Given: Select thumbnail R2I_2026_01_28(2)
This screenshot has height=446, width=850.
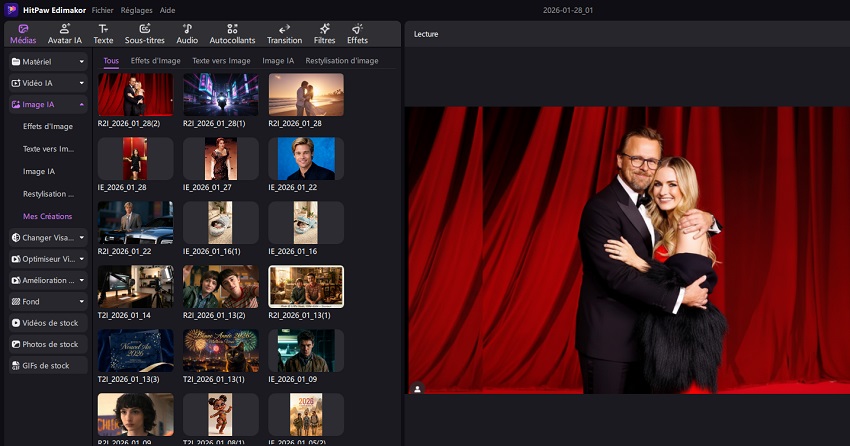Looking at the screenshot, I should tap(136, 95).
